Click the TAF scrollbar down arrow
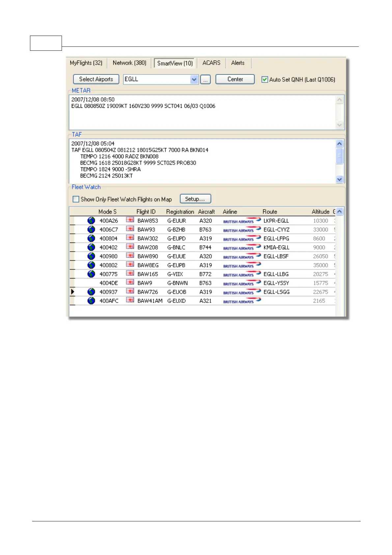 [x=339, y=179]
